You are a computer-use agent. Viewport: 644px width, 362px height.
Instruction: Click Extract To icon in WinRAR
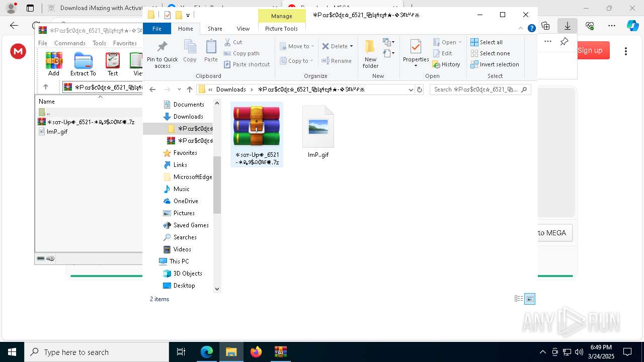tap(83, 64)
